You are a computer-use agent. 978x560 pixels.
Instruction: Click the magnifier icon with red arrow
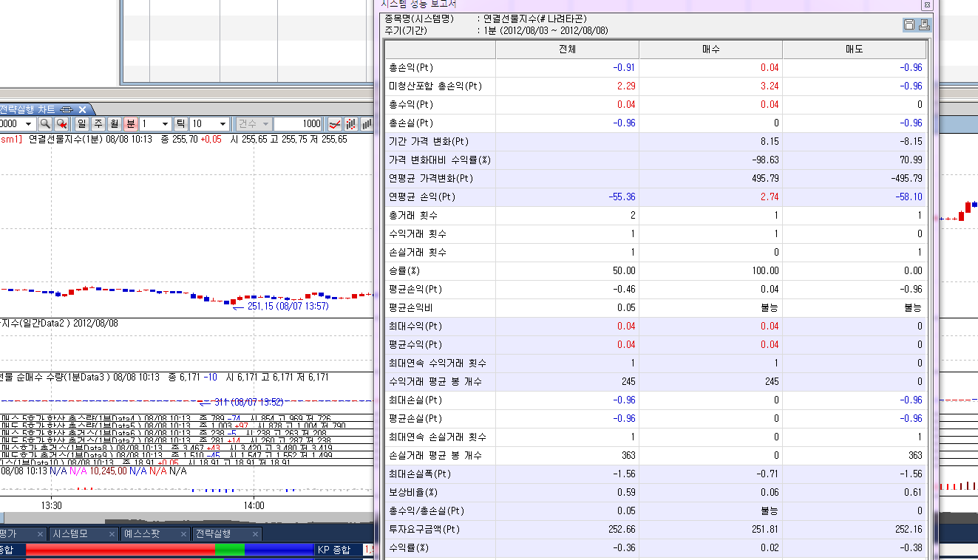(62, 124)
